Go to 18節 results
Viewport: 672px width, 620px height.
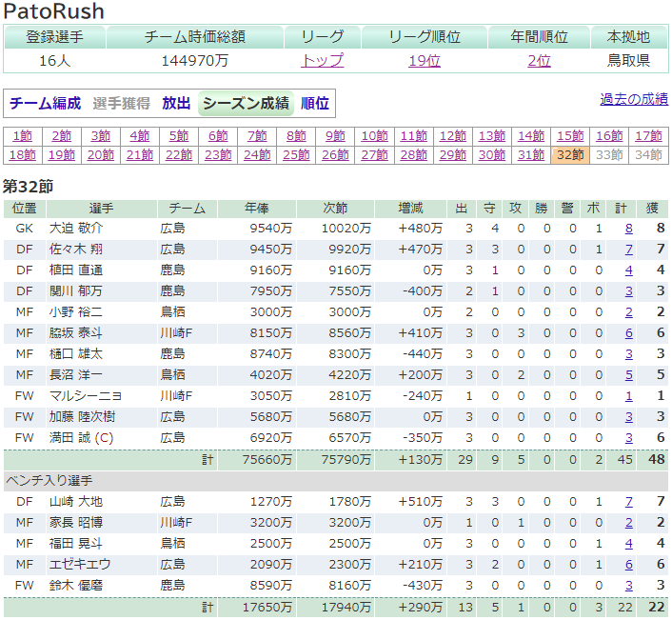[x=23, y=155]
